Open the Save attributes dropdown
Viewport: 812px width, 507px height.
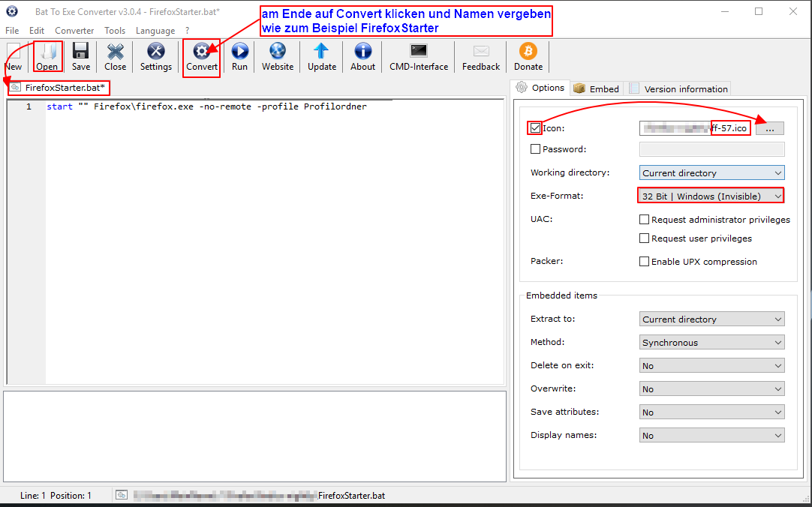pos(711,412)
